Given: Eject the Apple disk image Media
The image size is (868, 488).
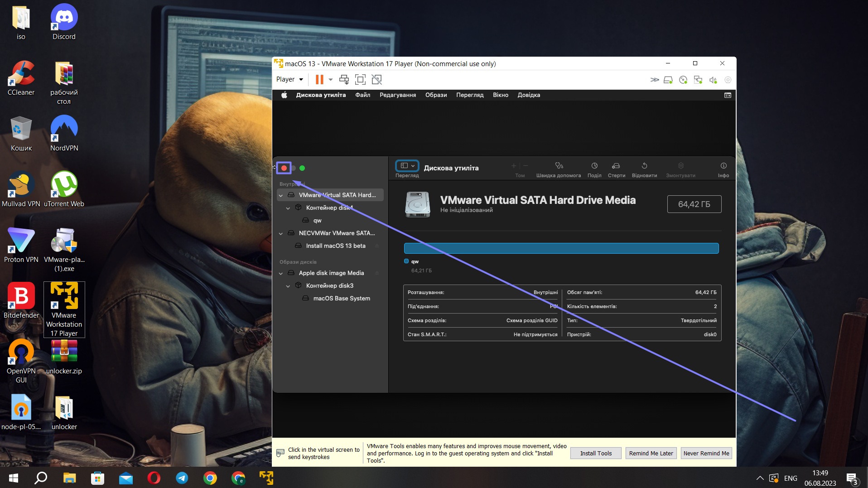Looking at the screenshot, I should (x=377, y=273).
